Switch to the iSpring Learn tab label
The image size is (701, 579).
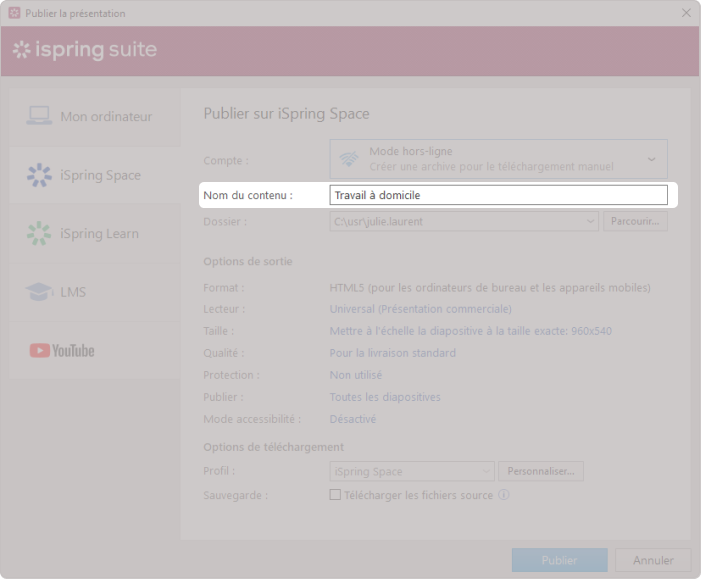(99, 234)
